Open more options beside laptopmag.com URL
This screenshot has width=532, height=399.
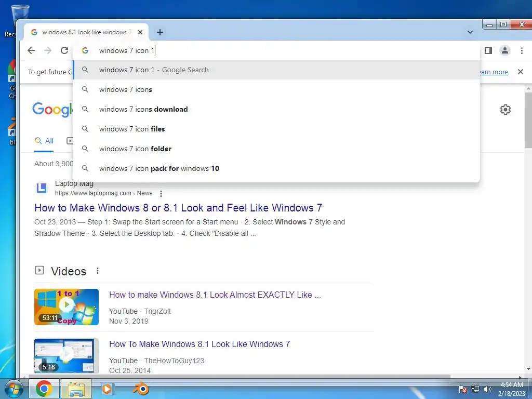point(161,193)
